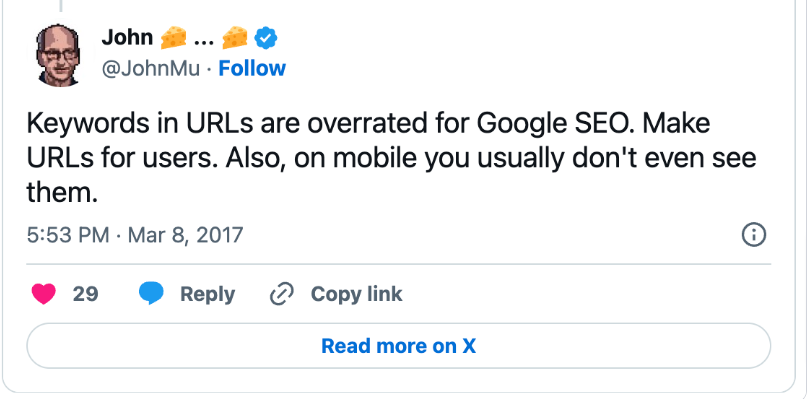
Task: Follow the @JohnMu account
Action: point(252,68)
